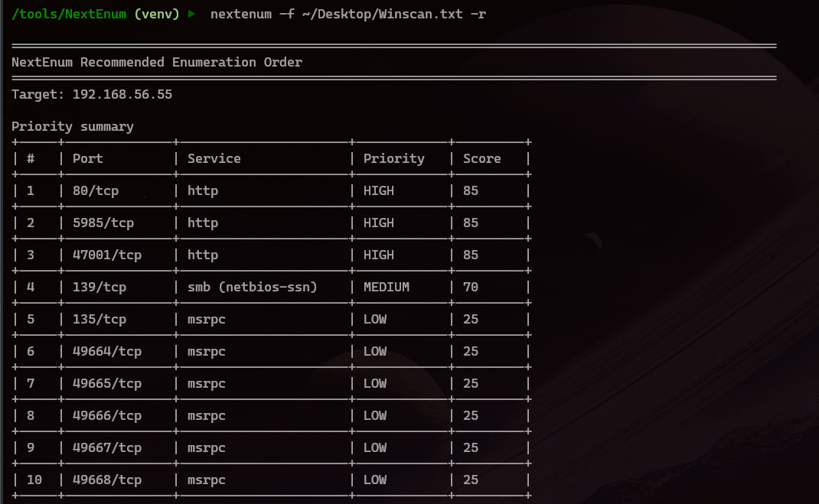
Task: Click LOW priority in the 49667/tcp row
Action: point(375,447)
